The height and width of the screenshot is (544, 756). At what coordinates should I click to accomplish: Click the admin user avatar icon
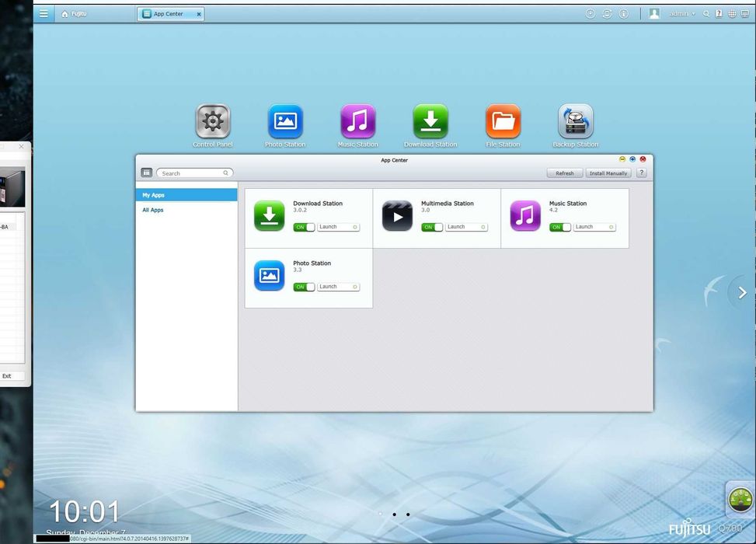point(653,14)
